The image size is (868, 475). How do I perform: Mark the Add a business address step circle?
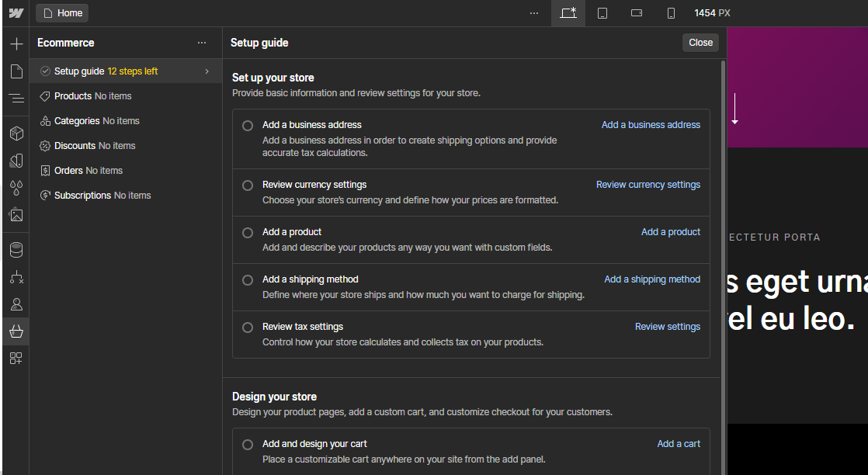248,126
